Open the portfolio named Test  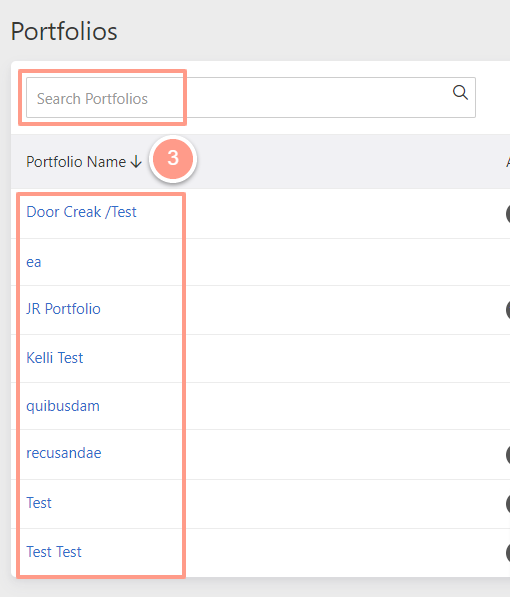(x=38, y=503)
